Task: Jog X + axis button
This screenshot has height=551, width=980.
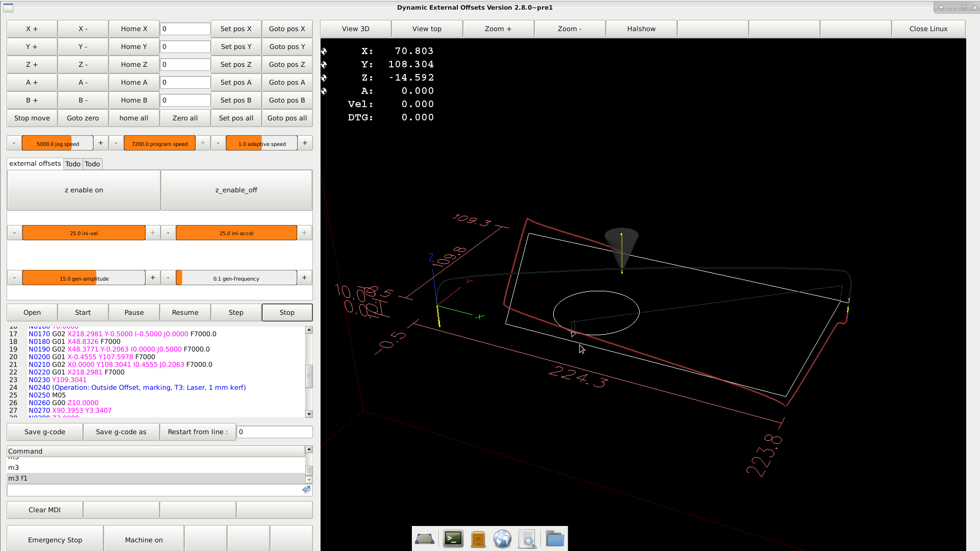Action: click(x=32, y=29)
